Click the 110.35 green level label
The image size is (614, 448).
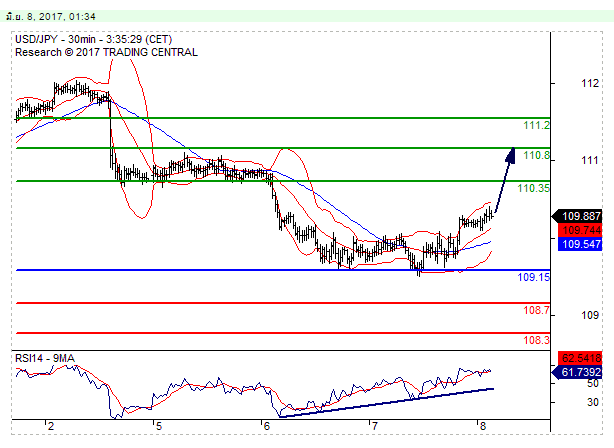point(533,188)
